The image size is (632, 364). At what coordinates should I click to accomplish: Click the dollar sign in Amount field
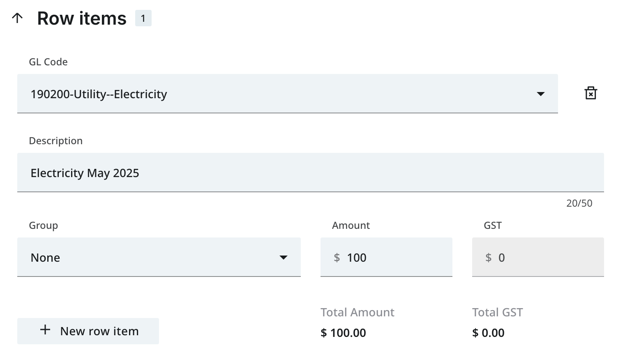[337, 258]
